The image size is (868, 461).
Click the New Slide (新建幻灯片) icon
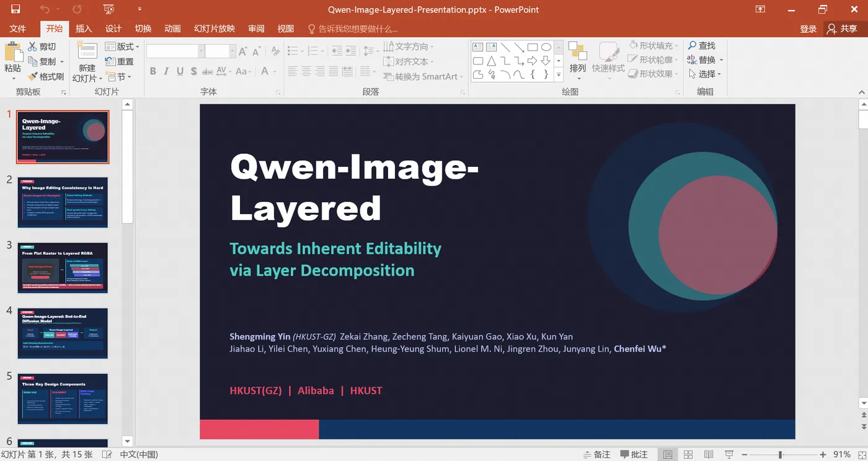[x=87, y=51]
